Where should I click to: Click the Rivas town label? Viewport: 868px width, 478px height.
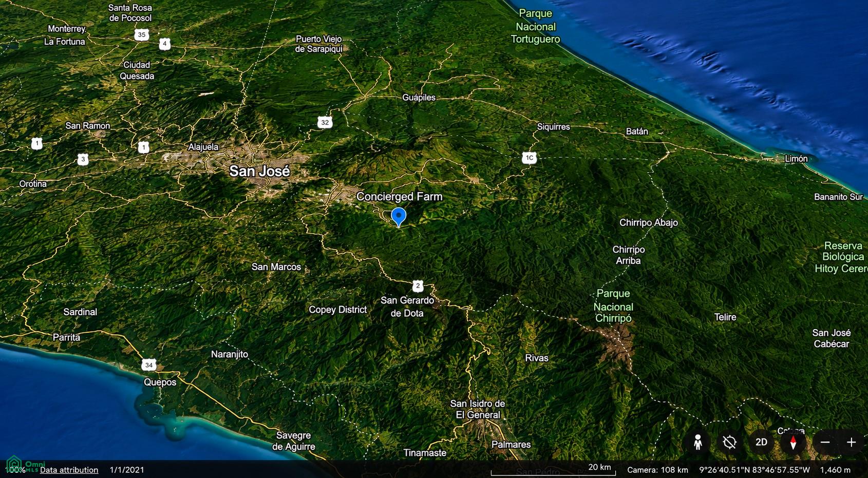[537, 358]
